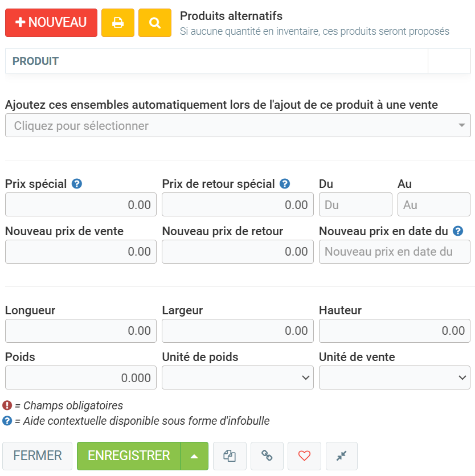Image resolution: width=475 pixels, height=476 pixels.
Task: Focus the Longueur input field
Action: point(80,331)
